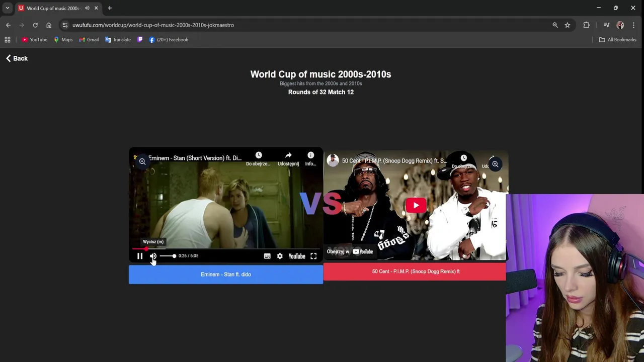Click the 'Rounds of 32 Match 12' text
This screenshot has width=644, height=362.
[x=321, y=92]
